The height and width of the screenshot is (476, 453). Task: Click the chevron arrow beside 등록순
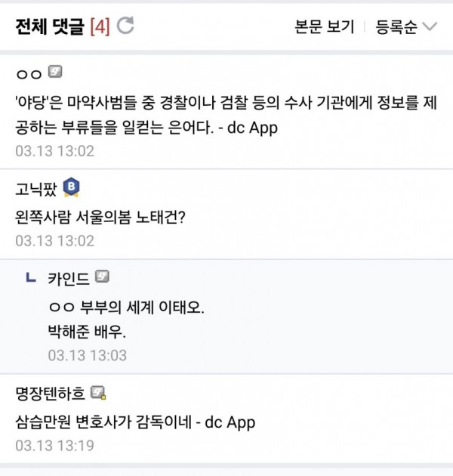pyautogui.click(x=430, y=26)
